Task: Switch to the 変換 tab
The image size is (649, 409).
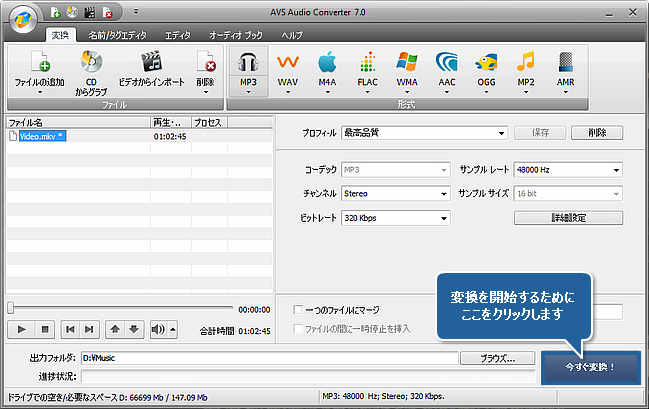Action: pos(60,35)
